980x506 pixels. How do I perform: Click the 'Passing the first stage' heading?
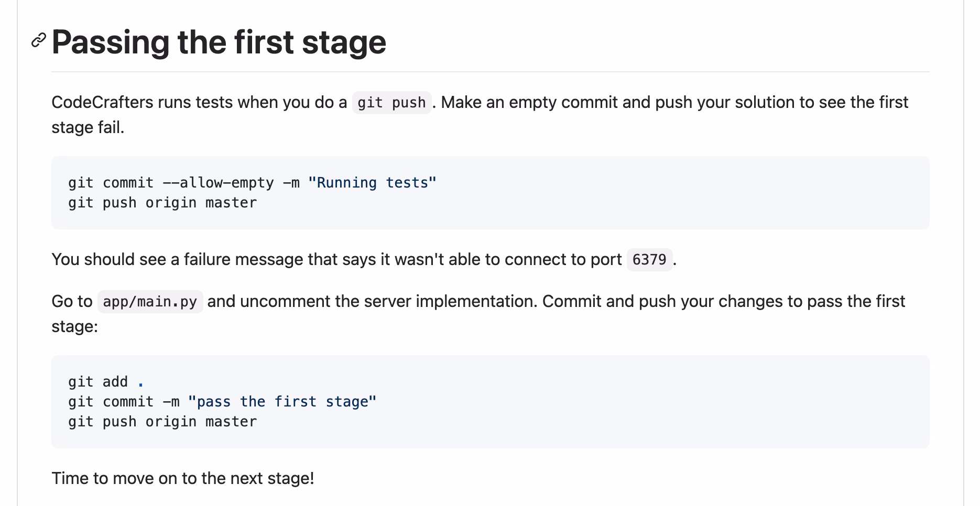(219, 42)
